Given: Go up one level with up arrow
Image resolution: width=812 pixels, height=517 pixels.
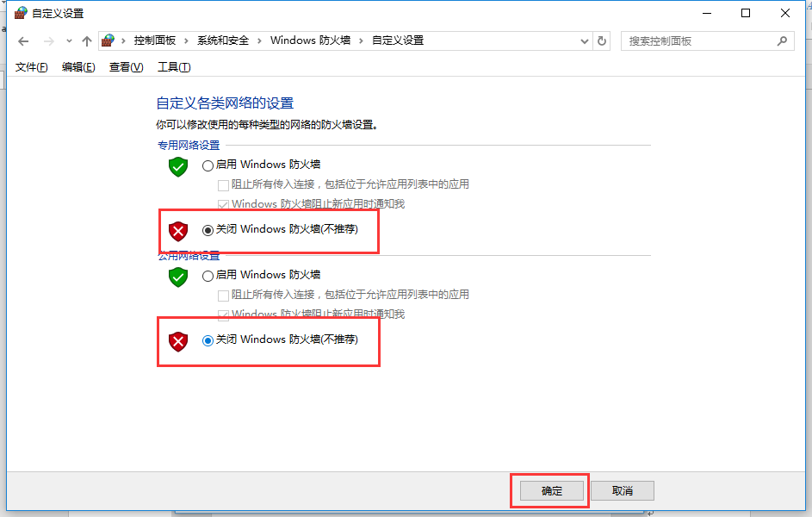Looking at the screenshot, I should (x=86, y=41).
